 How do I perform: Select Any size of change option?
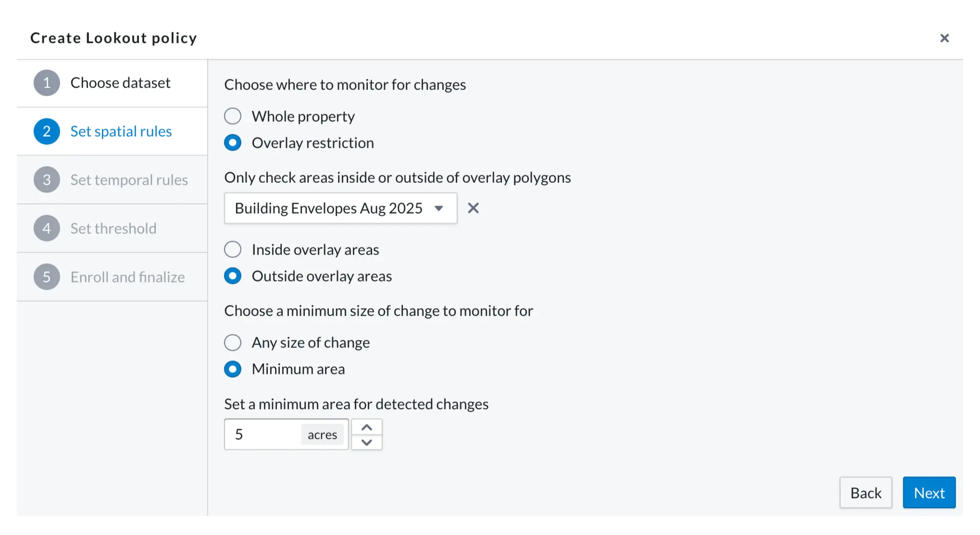coord(233,343)
